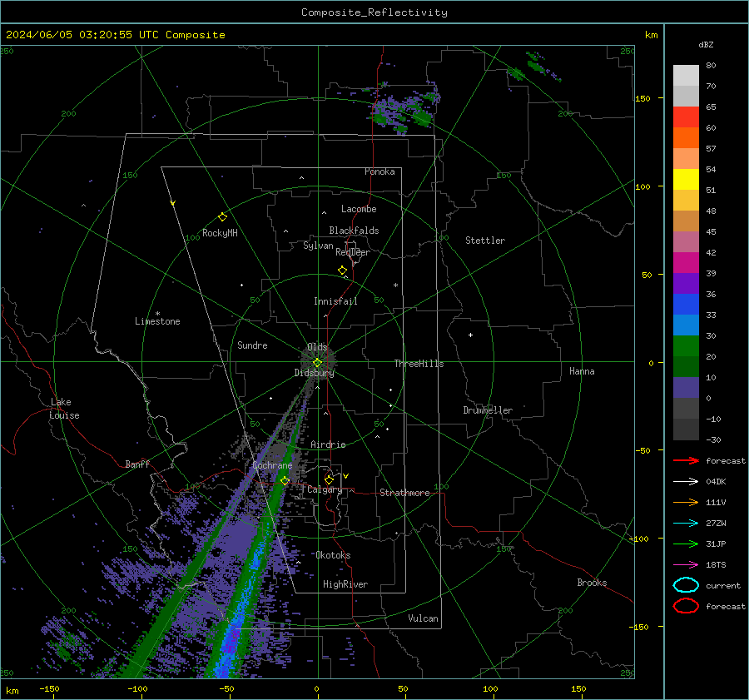749x700 pixels.
Task: Click the 100 tick on right axis
Action: (643, 186)
